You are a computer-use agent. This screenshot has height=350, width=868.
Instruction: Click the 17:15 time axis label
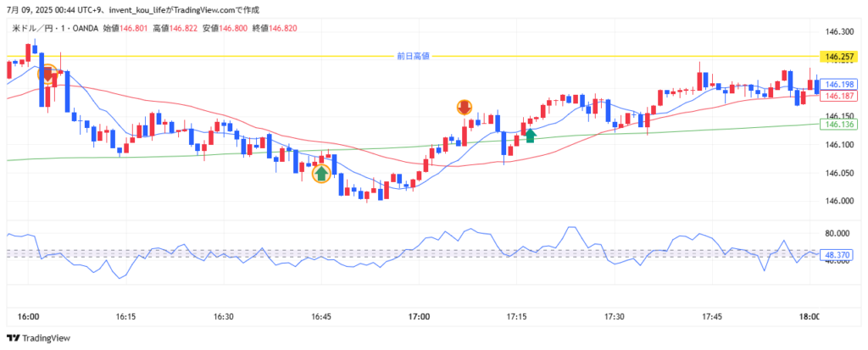[x=516, y=317]
